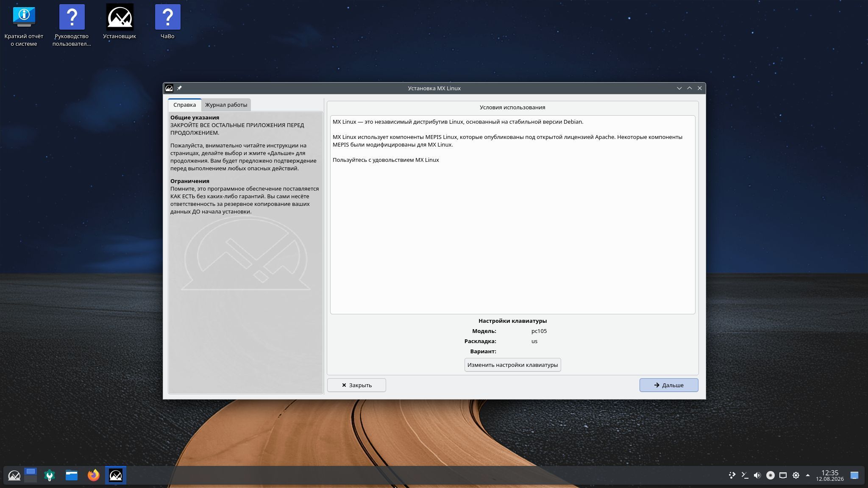Click the Вариант: label
Image resolution: width=868 pixels, height=488 pixels.
point(483,351)
